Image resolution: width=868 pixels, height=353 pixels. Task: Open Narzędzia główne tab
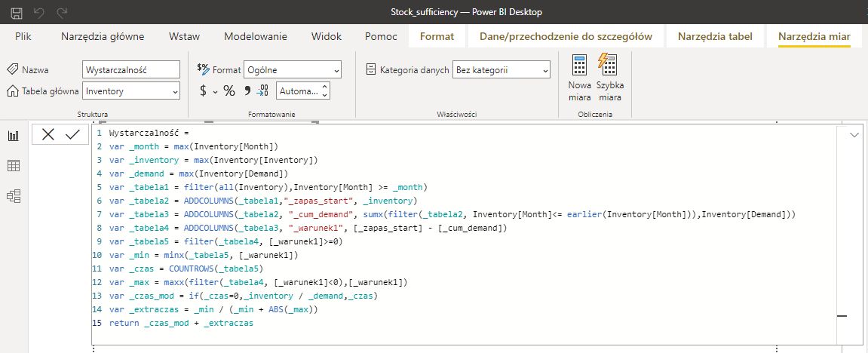tap(103, 36)
